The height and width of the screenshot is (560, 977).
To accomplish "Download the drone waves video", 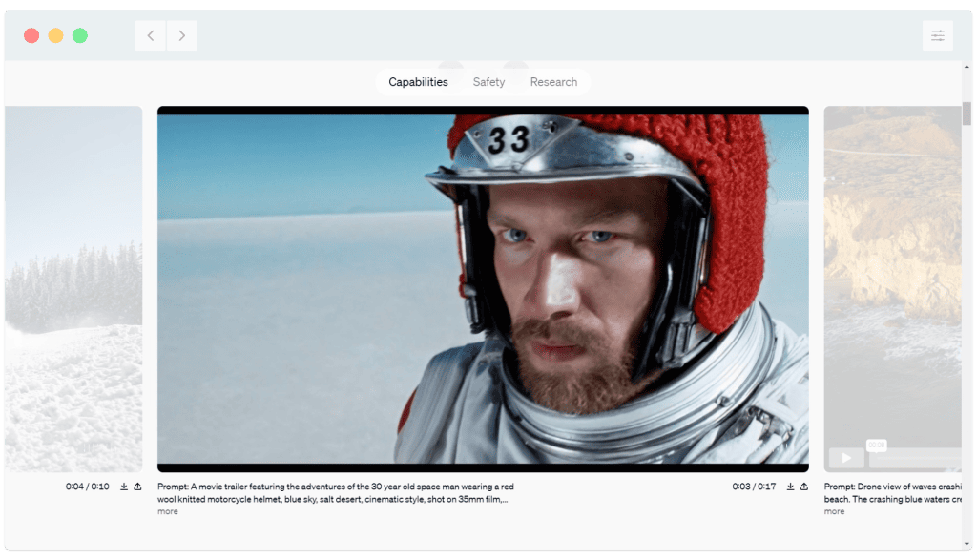I will click(789, 487).
